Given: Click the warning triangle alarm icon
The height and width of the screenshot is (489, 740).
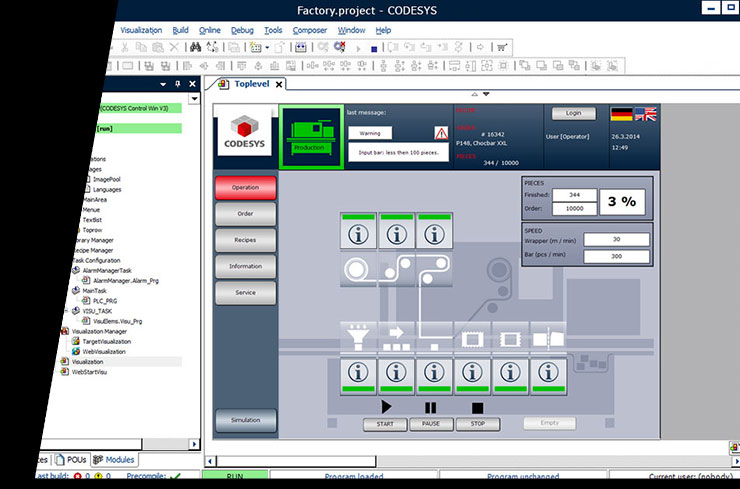Looking at the screenshot, I should (441, 133).
